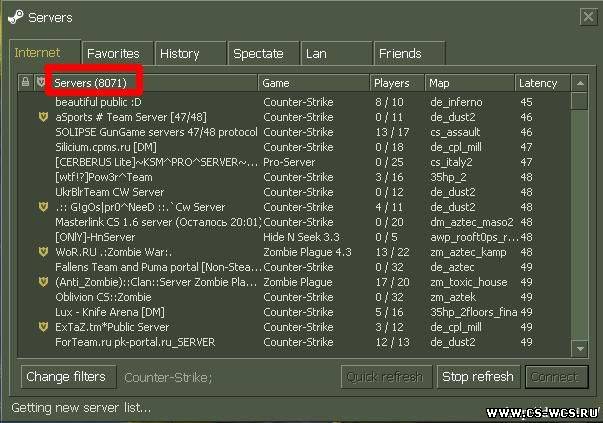Select the 'Silicium.cpms.ru [DM]' server
Viewport: 603px width, 423px height.
click(294, 147)
